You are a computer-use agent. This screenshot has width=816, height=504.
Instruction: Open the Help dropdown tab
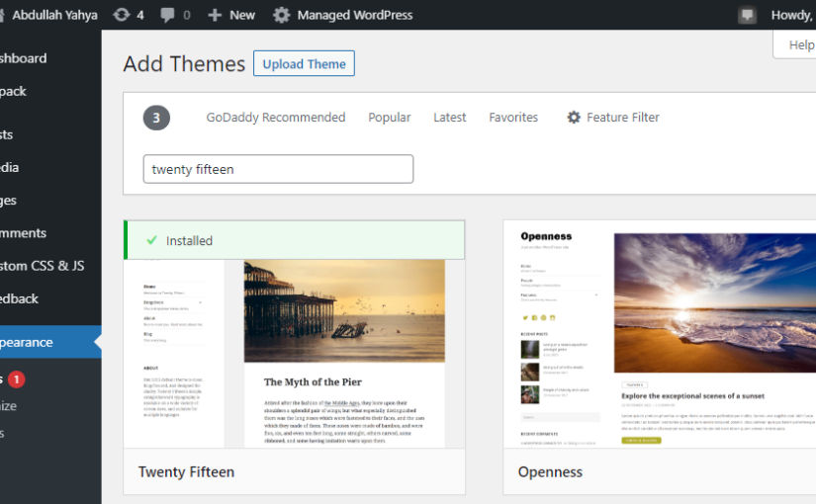pyautogui.click(x=794, y=44)
